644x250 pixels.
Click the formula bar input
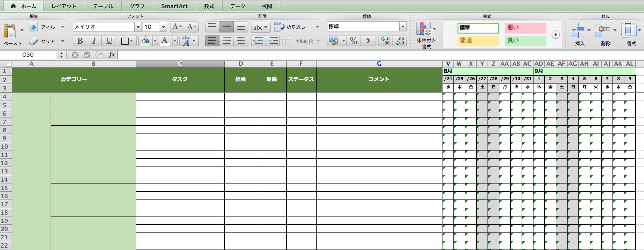(381, 55)
